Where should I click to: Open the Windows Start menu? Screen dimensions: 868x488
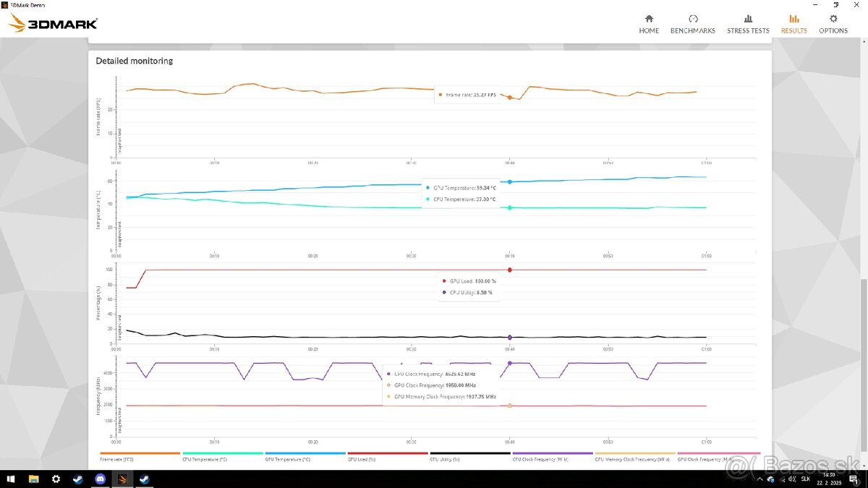click(10, 479)
